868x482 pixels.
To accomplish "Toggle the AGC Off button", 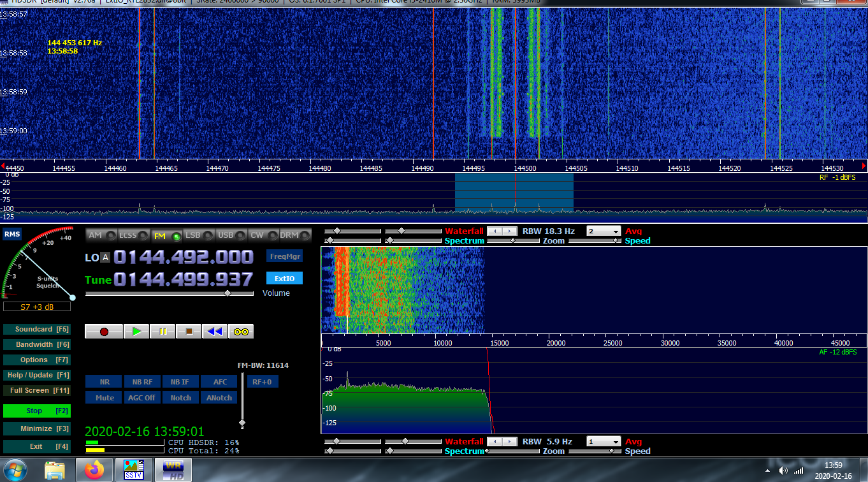I will coord(142,397).
